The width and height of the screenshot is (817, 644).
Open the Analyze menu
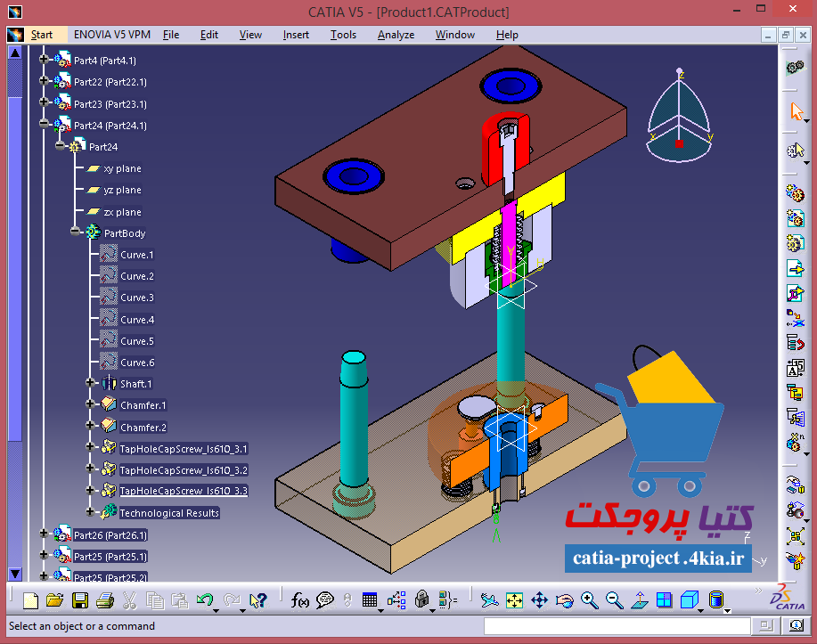point(396,35)
